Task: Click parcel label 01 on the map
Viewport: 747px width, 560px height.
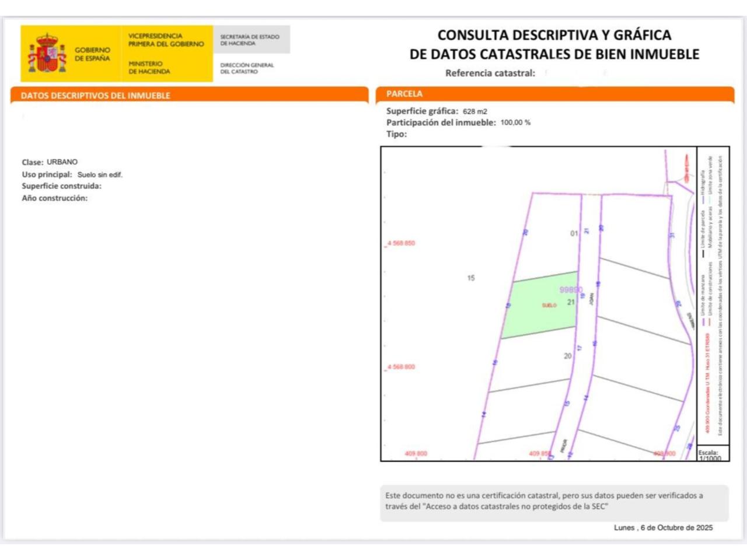Action: (574, 233)
